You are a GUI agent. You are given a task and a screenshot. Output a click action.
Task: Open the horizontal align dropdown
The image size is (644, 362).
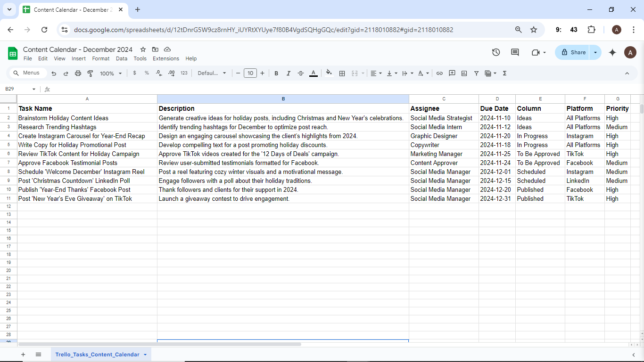[x=376, y=73]
